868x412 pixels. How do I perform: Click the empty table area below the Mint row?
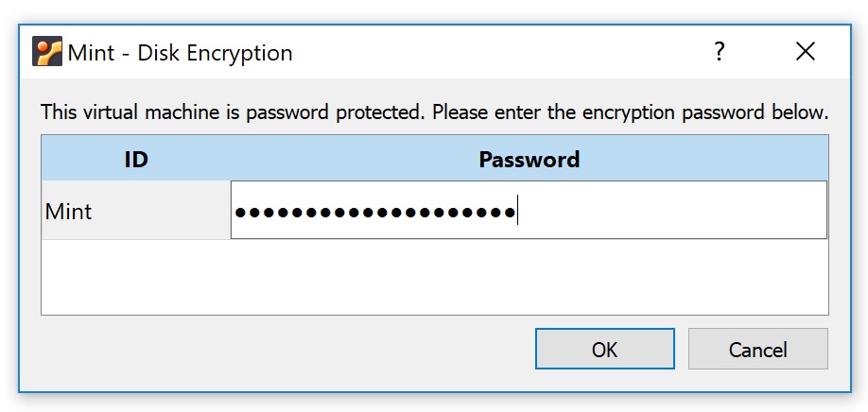[434, 276]
